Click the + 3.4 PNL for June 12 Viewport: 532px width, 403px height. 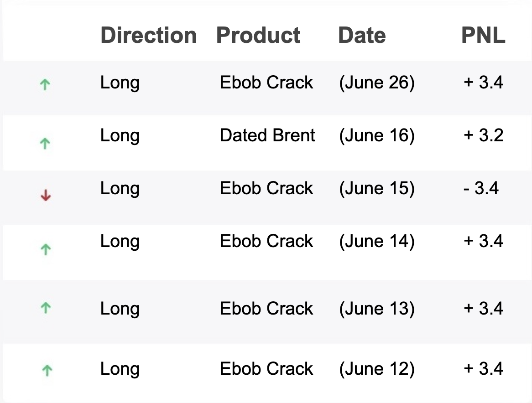483,369
